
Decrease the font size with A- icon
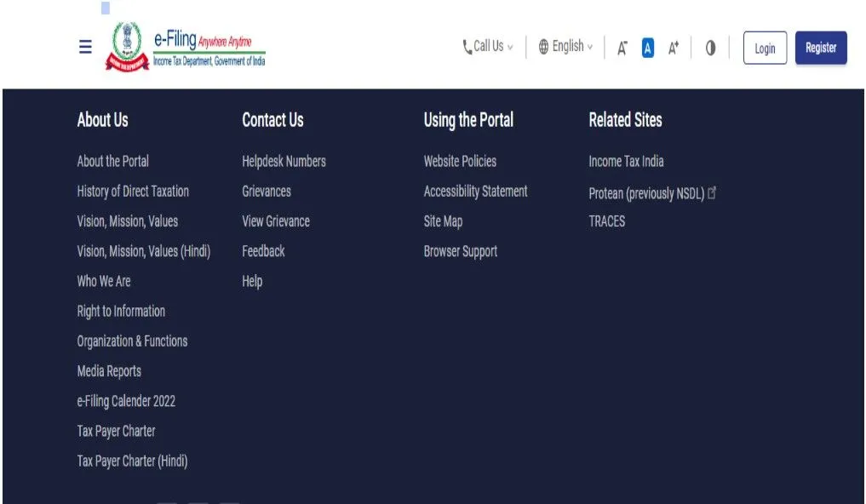622,49
